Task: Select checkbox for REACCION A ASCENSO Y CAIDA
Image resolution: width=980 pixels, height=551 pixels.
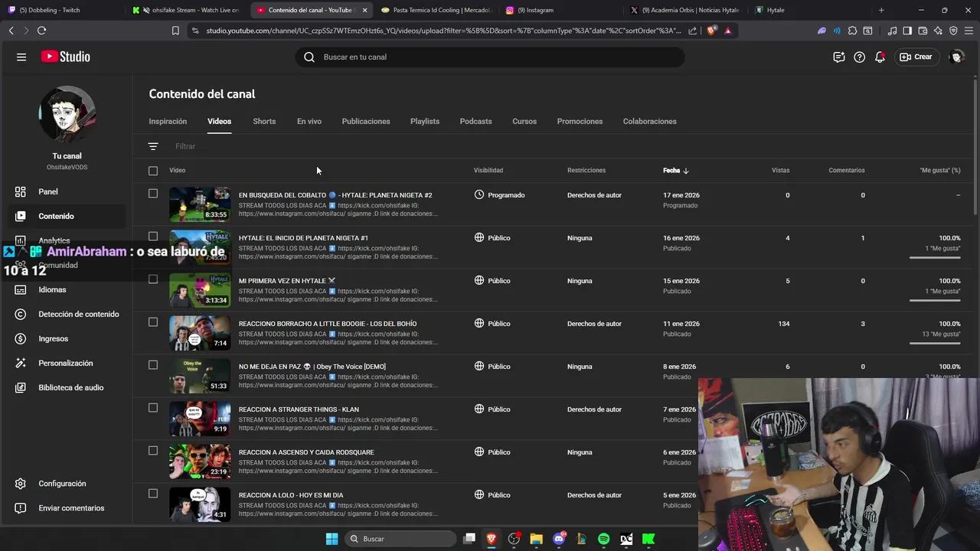Action: [x=153, y=451]
